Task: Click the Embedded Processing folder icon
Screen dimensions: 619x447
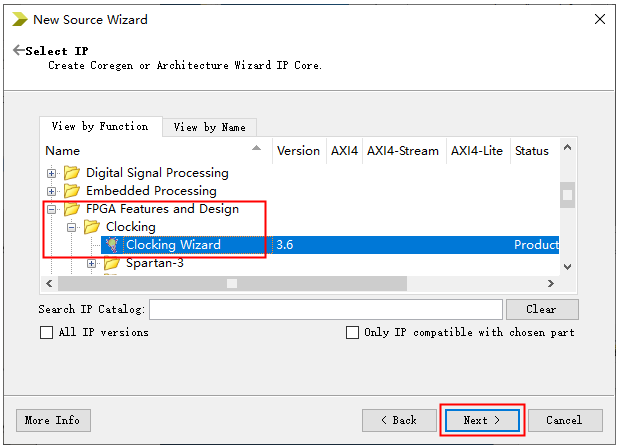Action: tap(72, 191)
